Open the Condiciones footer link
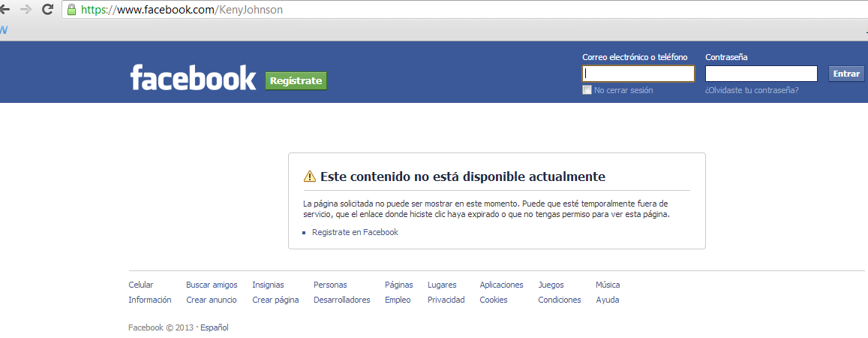Screen dimensions: 868x338 [x=559, y=300]
